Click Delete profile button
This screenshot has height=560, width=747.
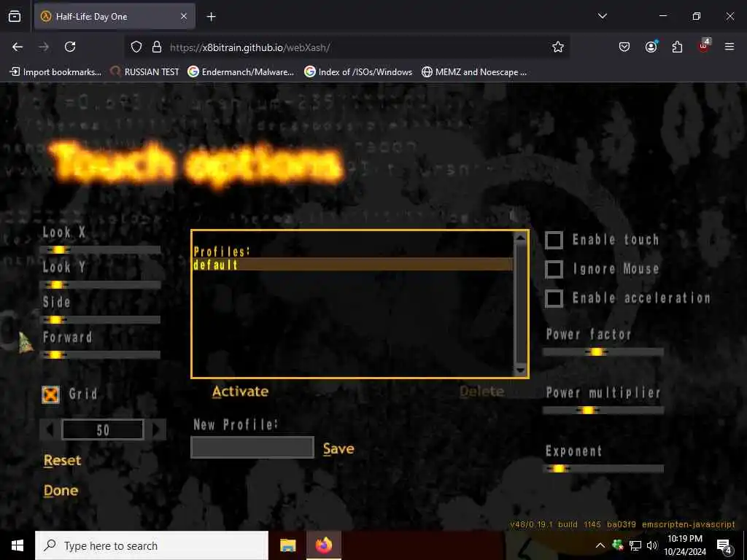[481, 392]
